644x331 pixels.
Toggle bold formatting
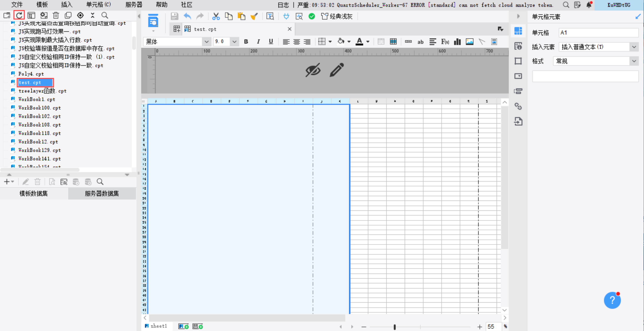tap(246, 42)
